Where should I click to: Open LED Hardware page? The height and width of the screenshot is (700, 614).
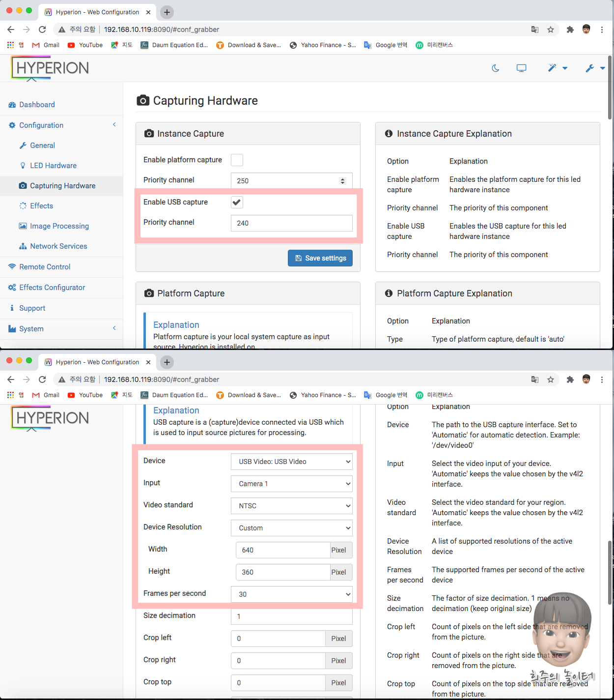(53, 166)
